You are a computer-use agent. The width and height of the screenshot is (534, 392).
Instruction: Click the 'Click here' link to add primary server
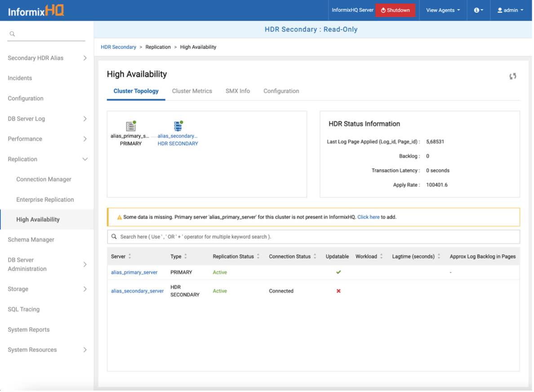tap(368, 217)
